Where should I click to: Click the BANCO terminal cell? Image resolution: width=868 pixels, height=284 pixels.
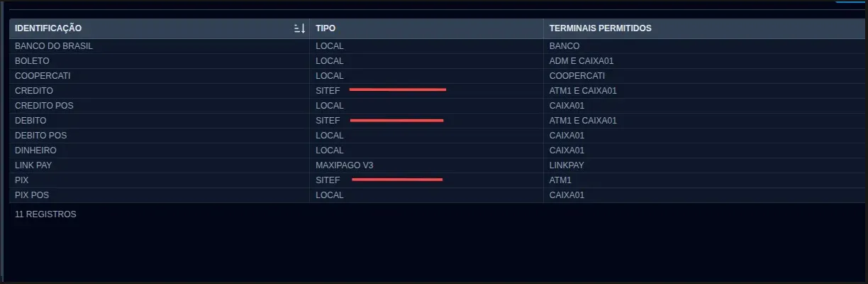pos(564,46)
